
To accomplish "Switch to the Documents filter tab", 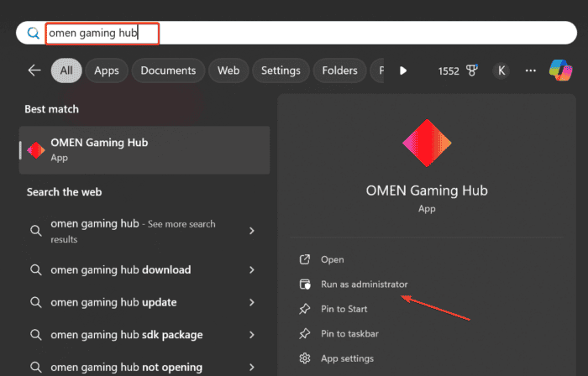I will [168, 70].
